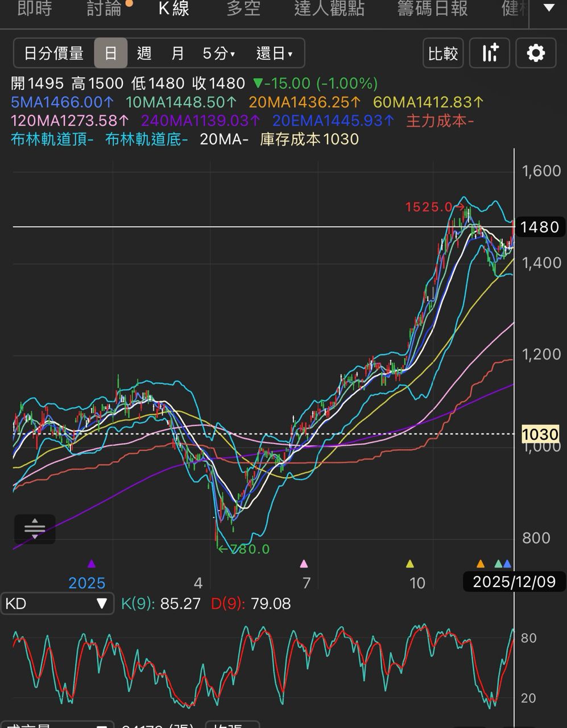Image resolution: width=567 pixels, height=728 pixels.
Task: Open the 5分 minute interval dropdown
Action: (x=219, y=53)
